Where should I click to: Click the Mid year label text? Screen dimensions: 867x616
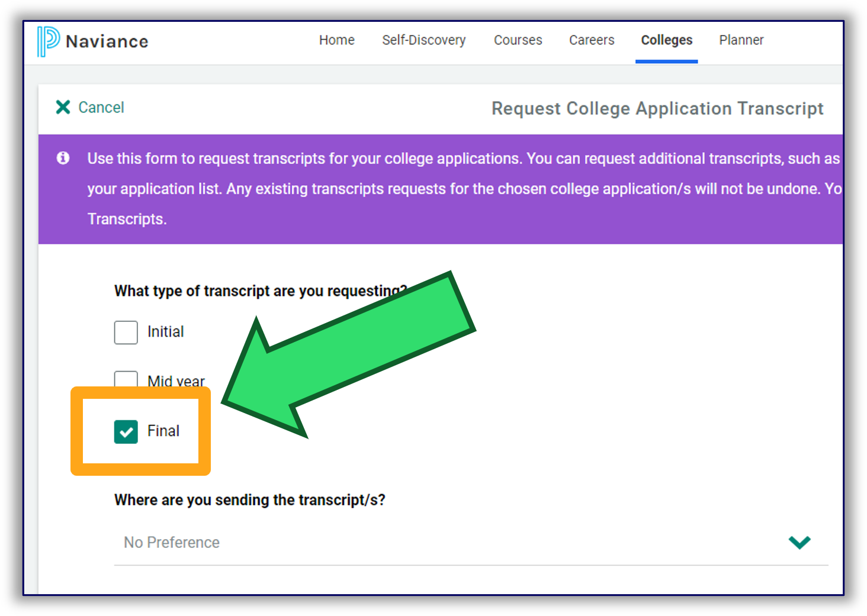176,380
